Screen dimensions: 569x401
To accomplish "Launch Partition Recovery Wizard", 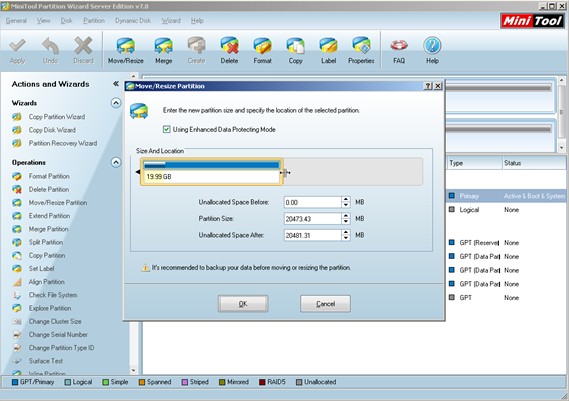I will [63, 143].
